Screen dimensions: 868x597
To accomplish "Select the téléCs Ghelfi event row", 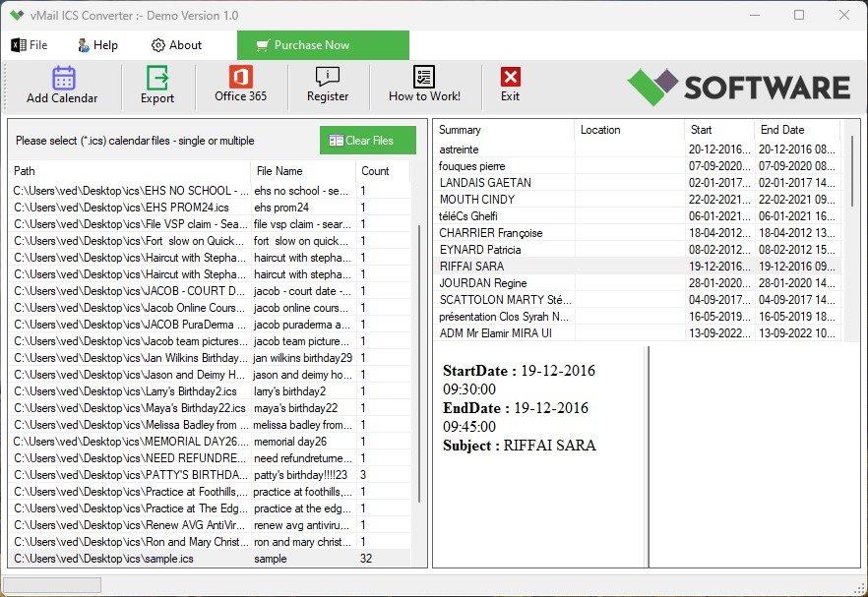I will (638, 216).
